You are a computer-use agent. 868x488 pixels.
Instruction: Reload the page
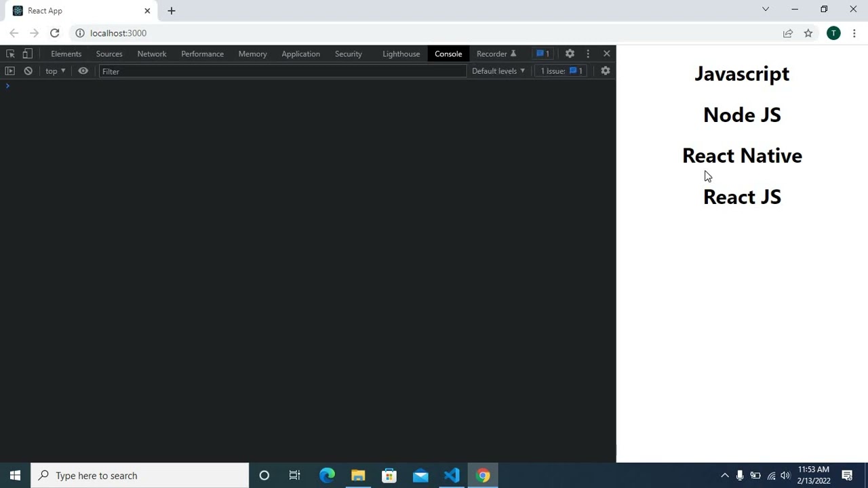point(54,33)
